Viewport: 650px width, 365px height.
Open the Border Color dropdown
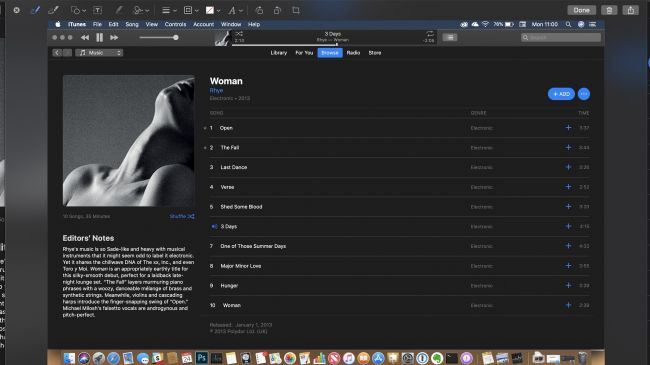click(190, 10)
